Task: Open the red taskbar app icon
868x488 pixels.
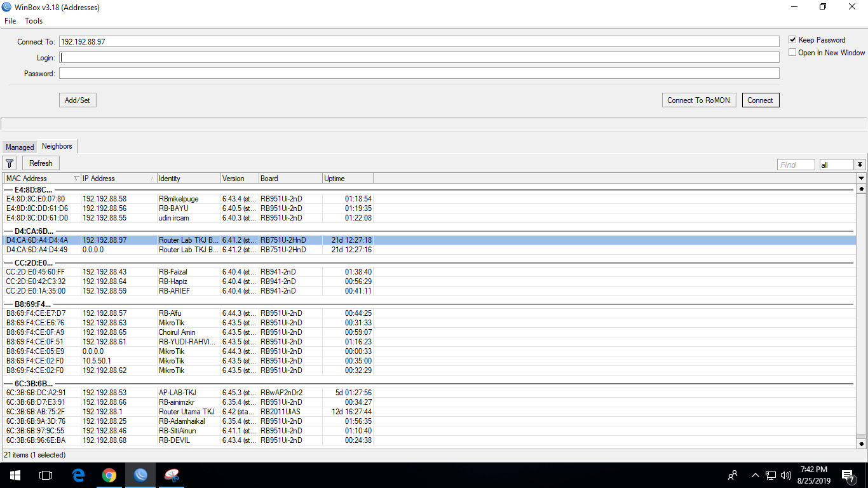Action: (172, 475)
